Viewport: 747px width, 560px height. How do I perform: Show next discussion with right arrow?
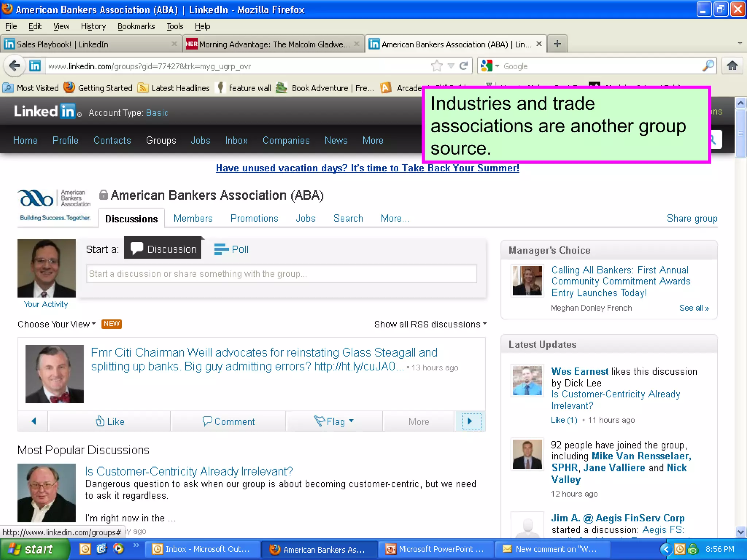[470, 421]
